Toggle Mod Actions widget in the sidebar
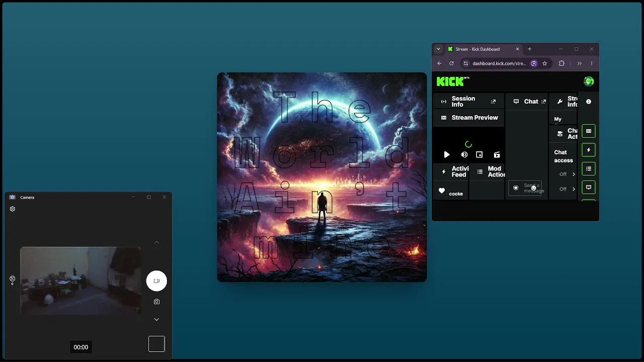Viewport: 644px width, 362px height. (x=588, y=168)
